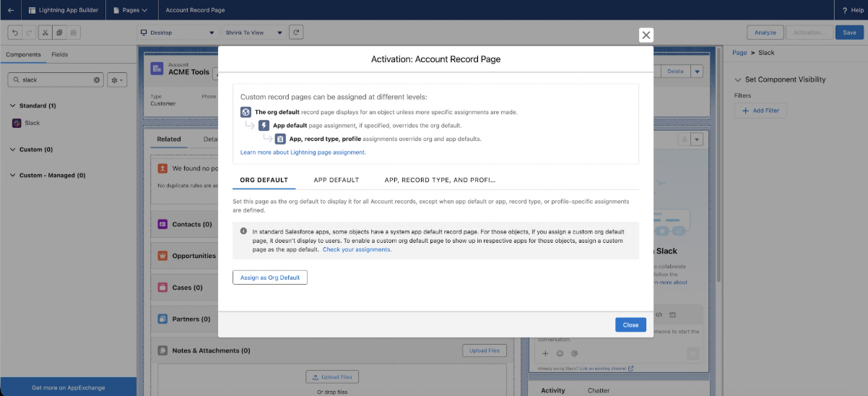Click the Cases related list icon
Screen dimensions: 868x396
click(x=162, y=288)
